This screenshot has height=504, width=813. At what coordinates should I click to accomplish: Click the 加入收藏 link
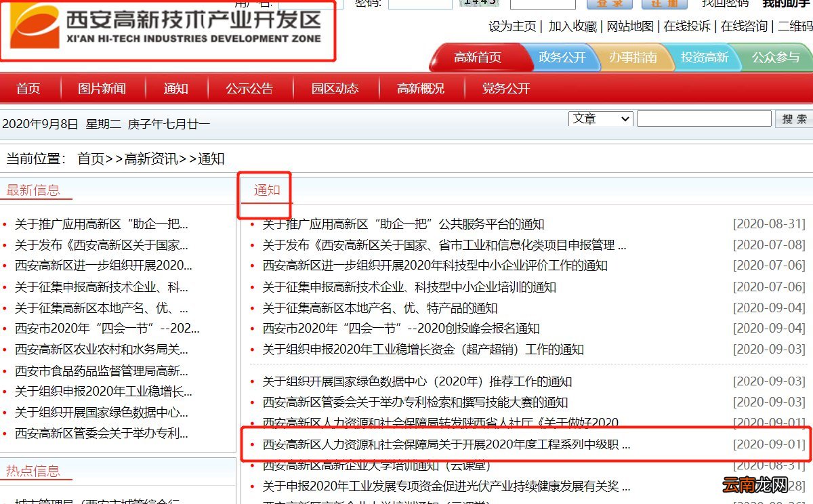pyautogui.click(x=572, y=26)
